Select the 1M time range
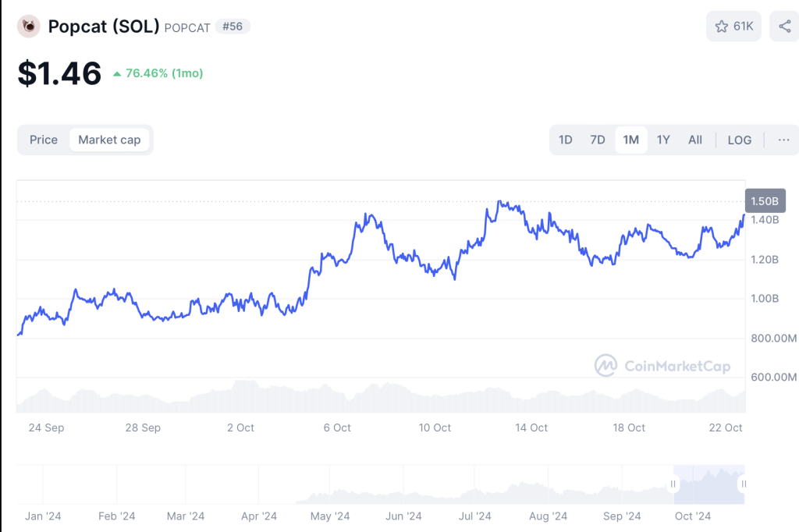799x532 pixels. (x=630, y=140)
